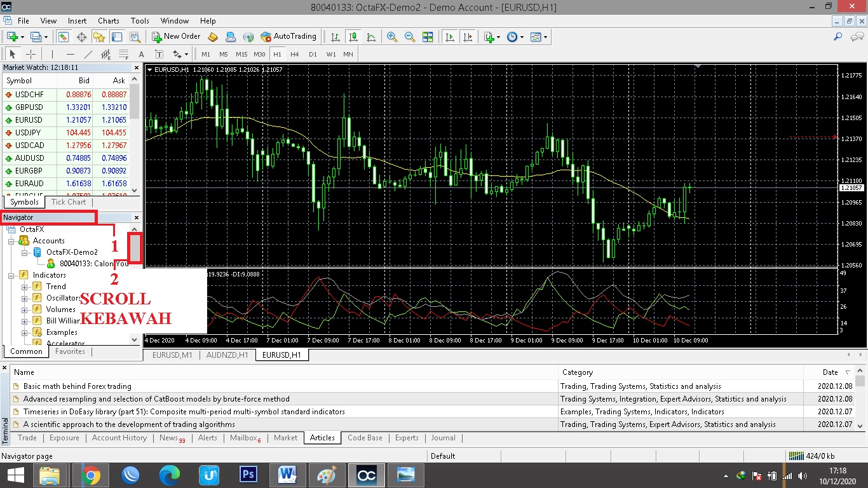Sort articles by the Date column

pos(830,372)
